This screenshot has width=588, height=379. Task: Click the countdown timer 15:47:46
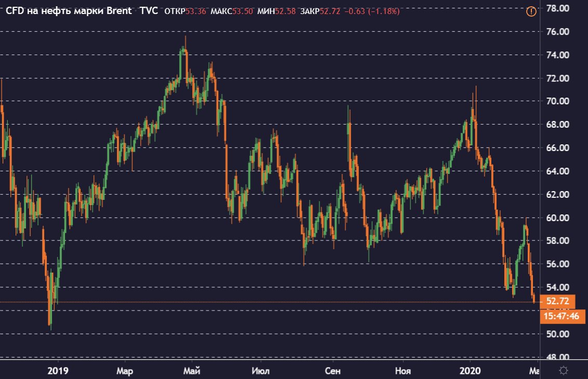pos(562,316)
